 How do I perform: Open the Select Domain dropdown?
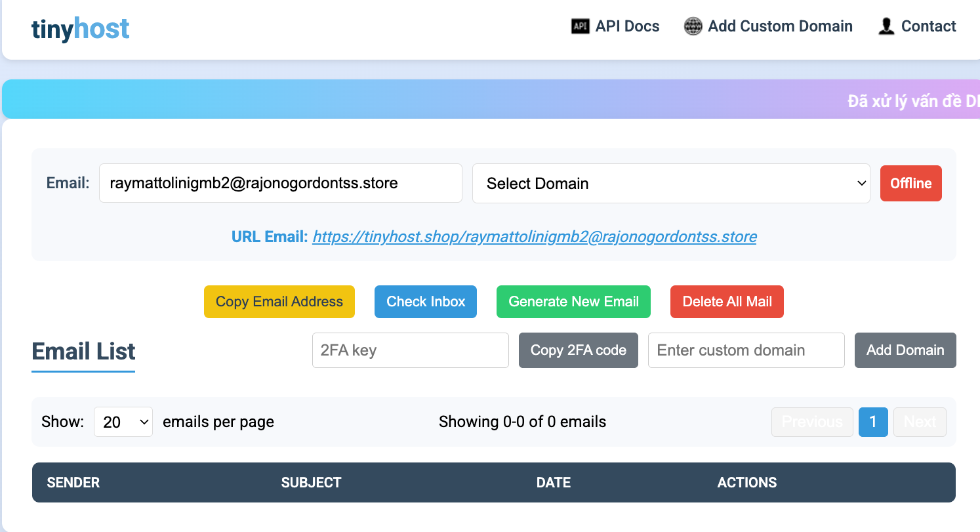pyautogui.click(x=671, y=183)
